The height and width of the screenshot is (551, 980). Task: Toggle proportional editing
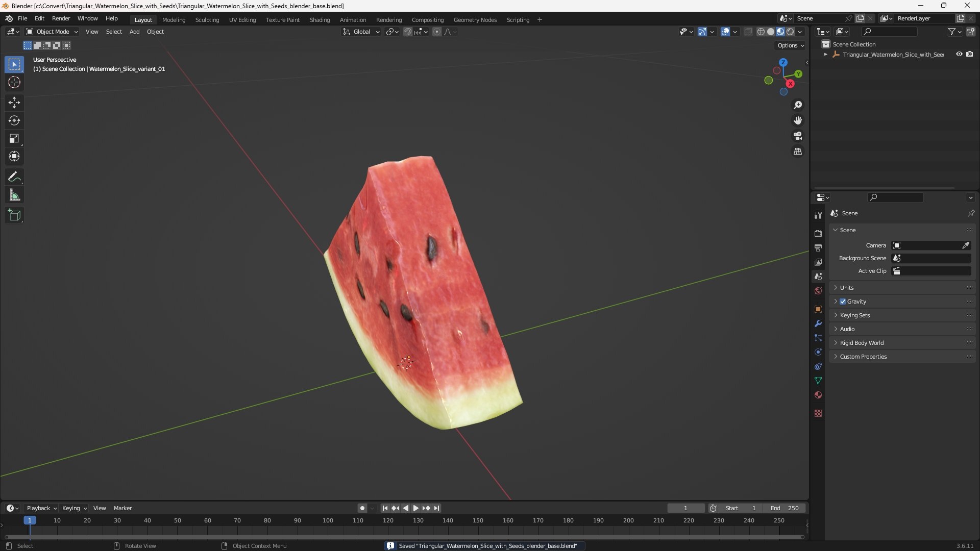coord(437,32)
